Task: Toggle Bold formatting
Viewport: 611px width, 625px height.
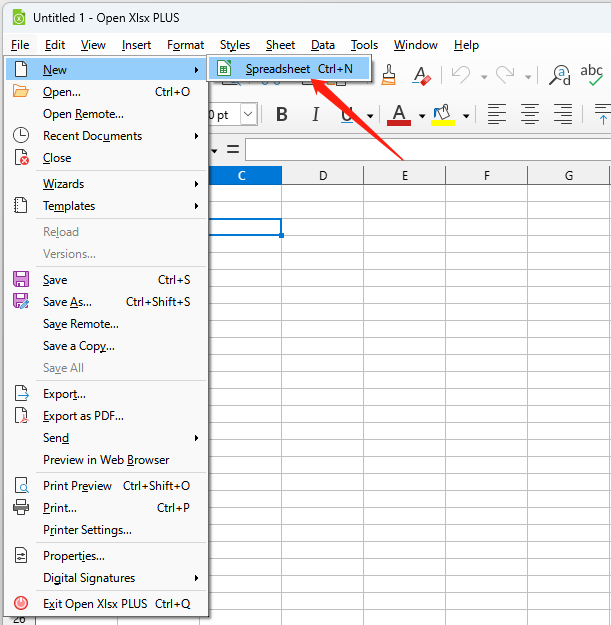Action: (x=282, y=115)
